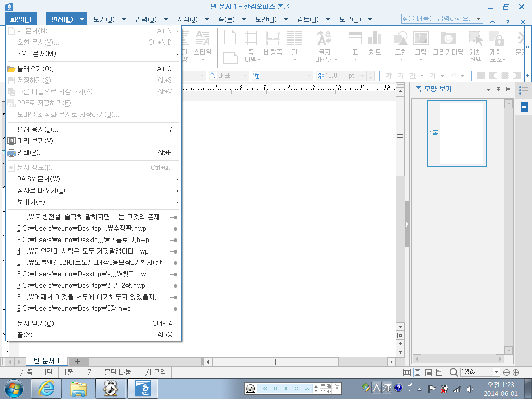
Task: Click the chart (차트) ribbon icon
Action: click(x=375, y=44)
